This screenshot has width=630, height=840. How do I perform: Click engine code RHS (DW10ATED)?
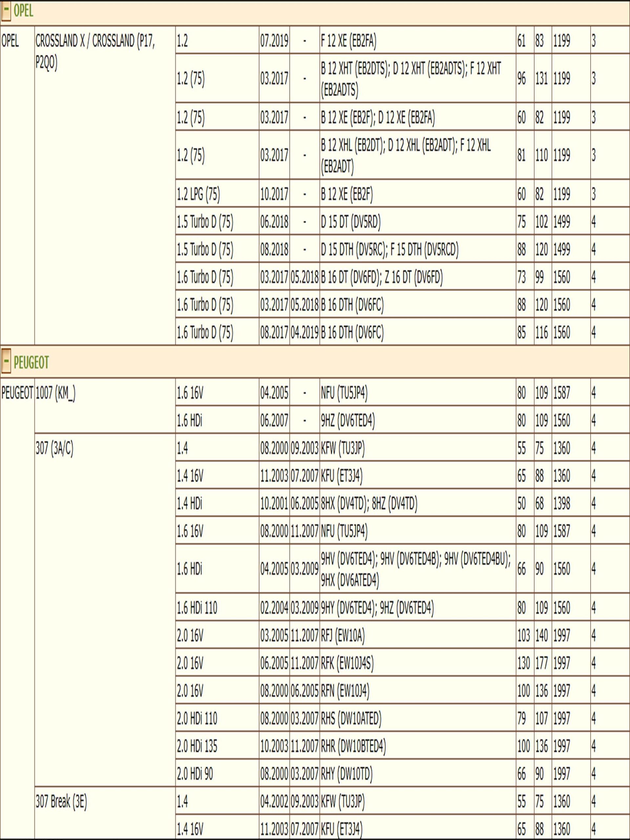(x=351, y=719)
